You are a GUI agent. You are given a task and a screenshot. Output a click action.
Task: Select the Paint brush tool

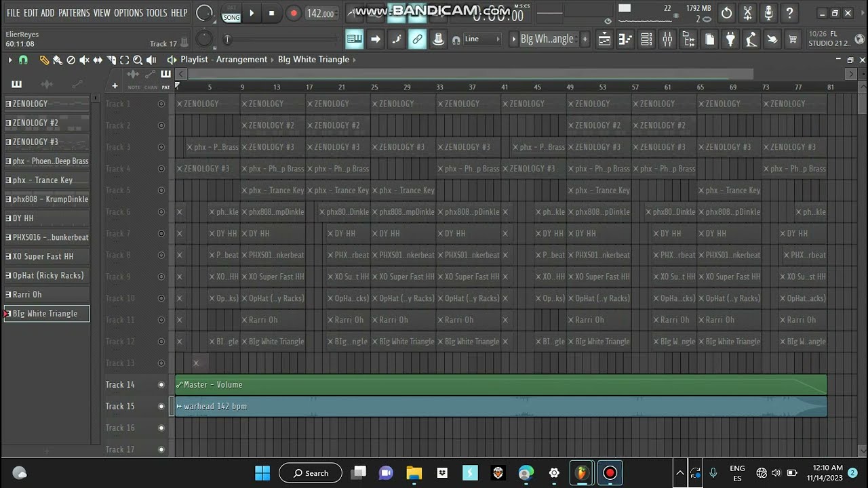coord(58,60)
